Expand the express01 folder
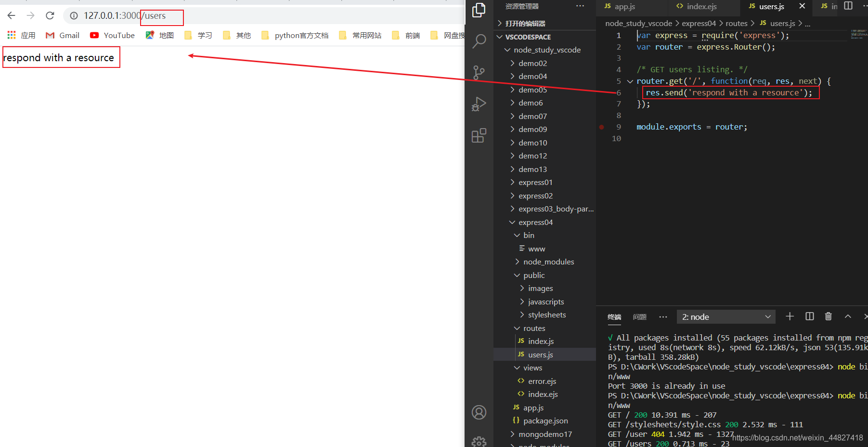The image size is (868, 447). pyautogui.click(x=544, y=183)
